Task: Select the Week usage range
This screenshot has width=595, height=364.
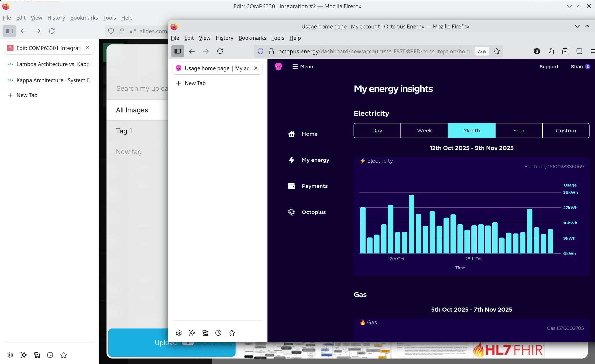Action: [424, 131]
